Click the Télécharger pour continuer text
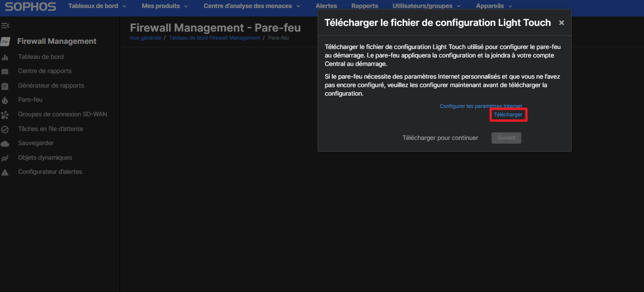644x292 pixels. point(440,138)
